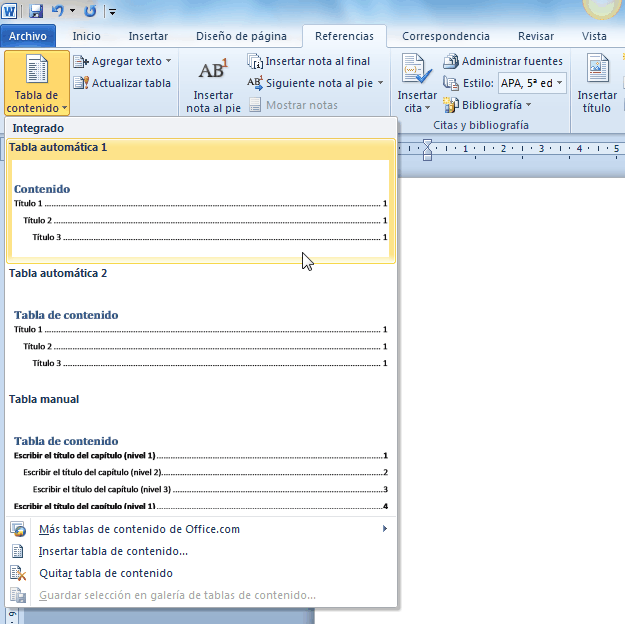625x624 pixels.
Task: Open Administrar fuentes
Action: (x=503, y=61)
